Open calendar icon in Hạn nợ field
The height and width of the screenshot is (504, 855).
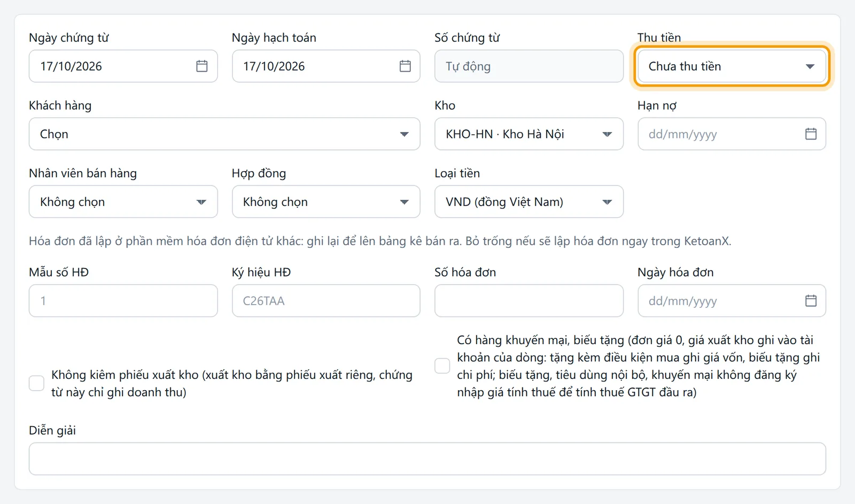(x=811, y=134)
